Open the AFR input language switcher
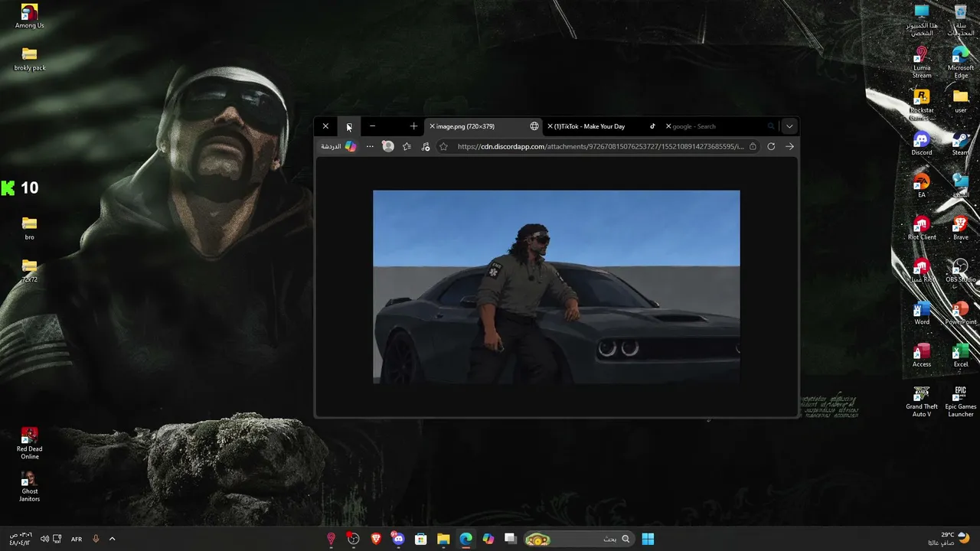This screenshot has width=980, height=551. (x=77, y=540)
